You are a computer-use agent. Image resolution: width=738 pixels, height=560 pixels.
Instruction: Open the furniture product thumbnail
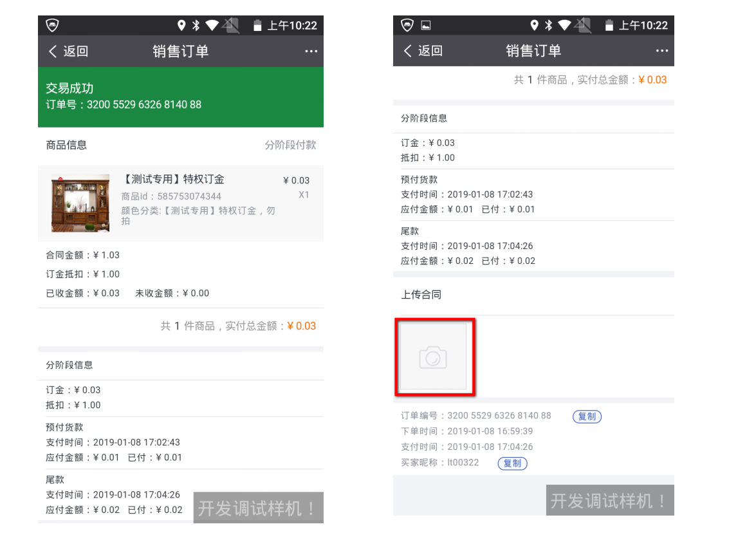pyautogui.click(x=80, y=203)
